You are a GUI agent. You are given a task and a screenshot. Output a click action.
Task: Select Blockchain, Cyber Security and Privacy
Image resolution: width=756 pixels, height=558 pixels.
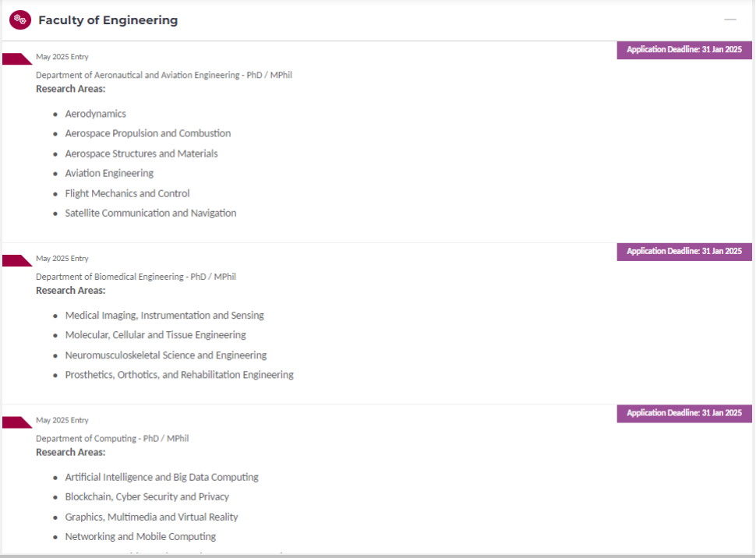147,496
